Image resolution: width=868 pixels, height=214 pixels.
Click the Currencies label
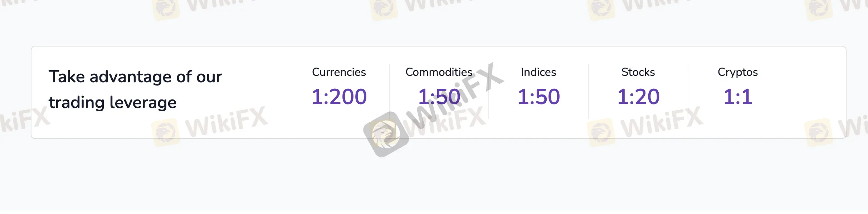(x=339, y=72)
